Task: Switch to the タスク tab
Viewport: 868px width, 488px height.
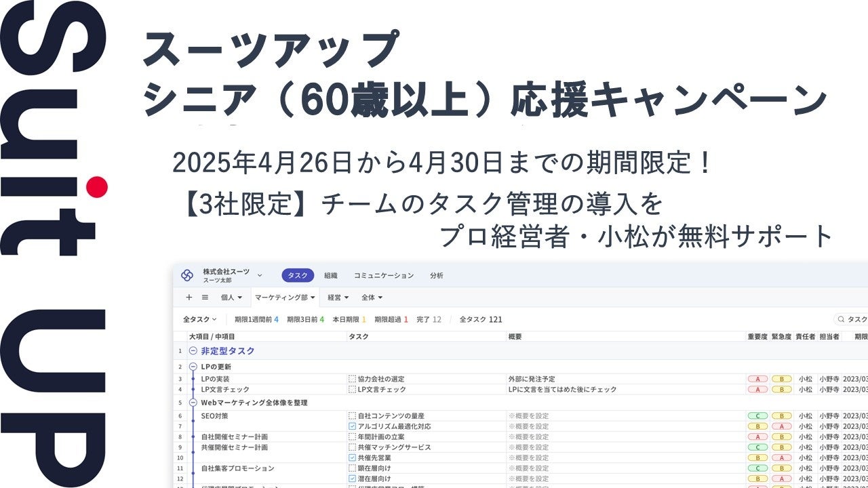Action: point(298,275)
